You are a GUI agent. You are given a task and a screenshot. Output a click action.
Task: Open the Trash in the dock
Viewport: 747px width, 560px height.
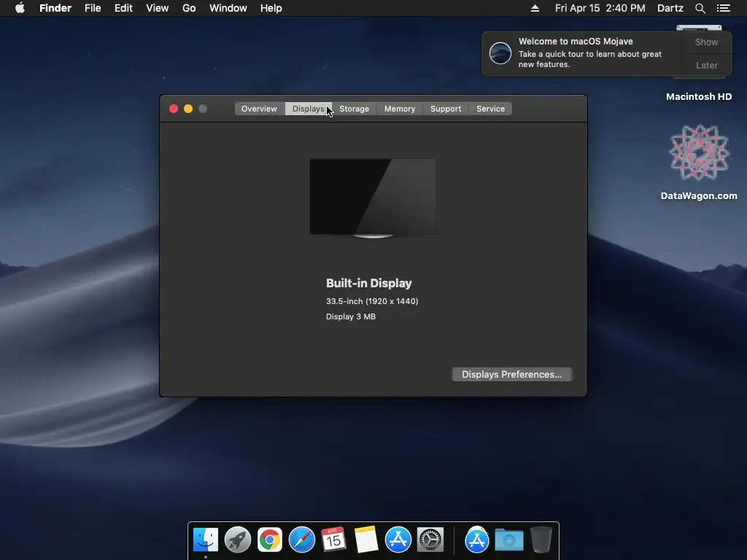[x=541, y=540]
